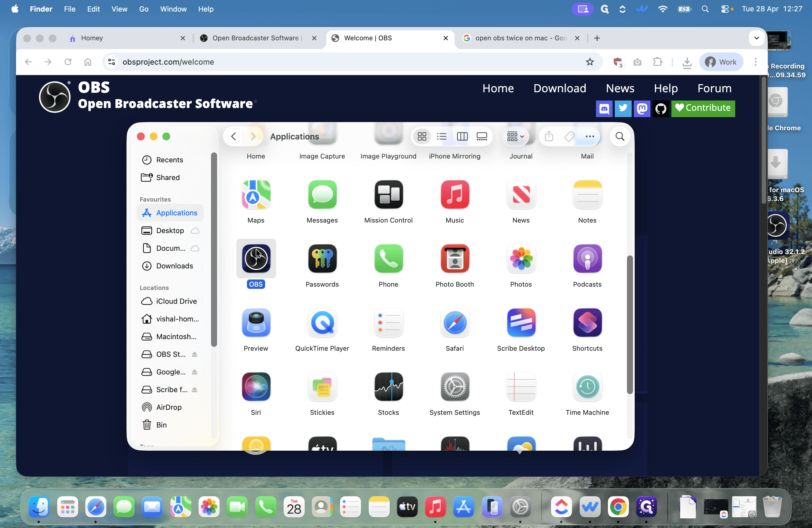This screenshot has width=812, height=528.
Task: Click the Finder tags icon
Action: tap(569, 136)
